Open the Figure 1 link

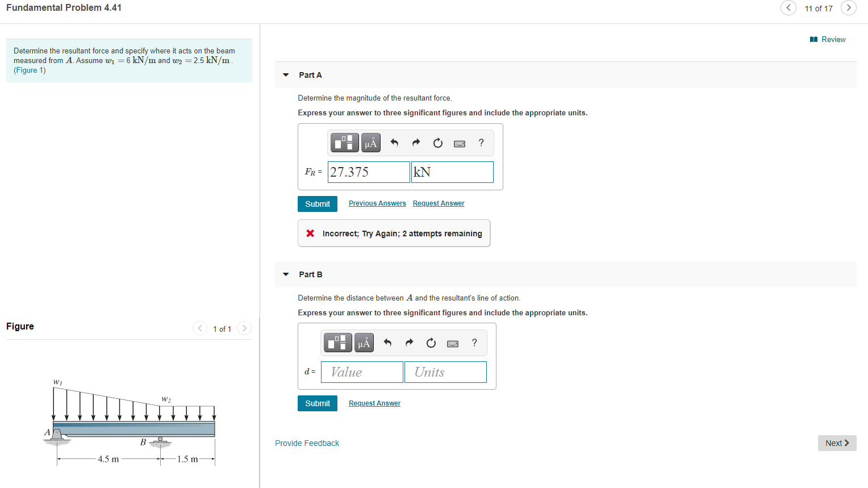[30, 70]
